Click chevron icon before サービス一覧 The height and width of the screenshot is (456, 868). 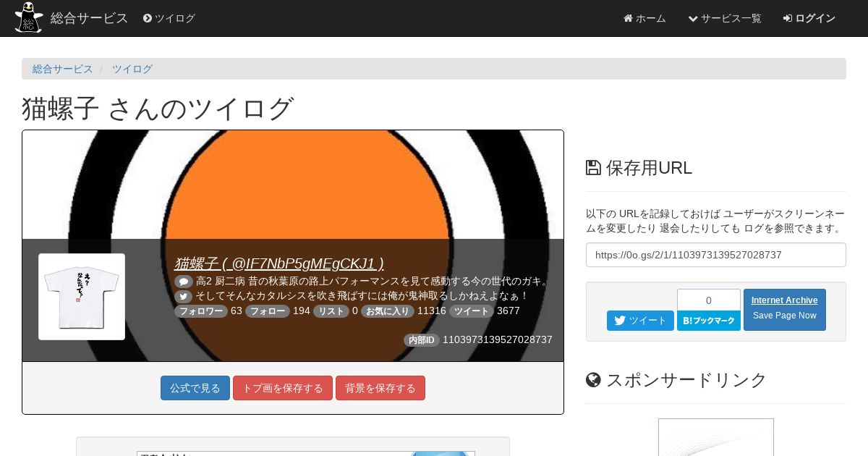point(693,18)
